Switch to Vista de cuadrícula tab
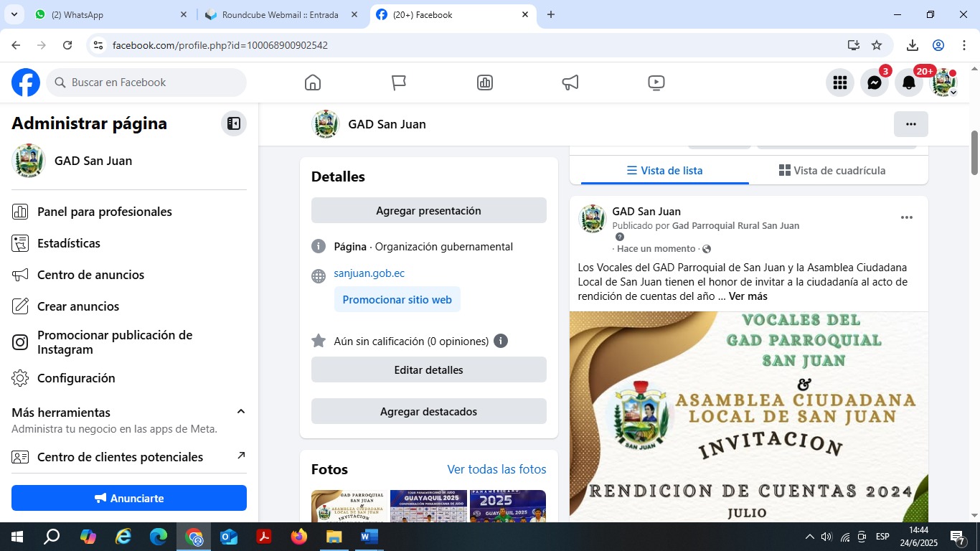Image resolution: width=980 pixels, height=551 pixels. click(831, 171)
